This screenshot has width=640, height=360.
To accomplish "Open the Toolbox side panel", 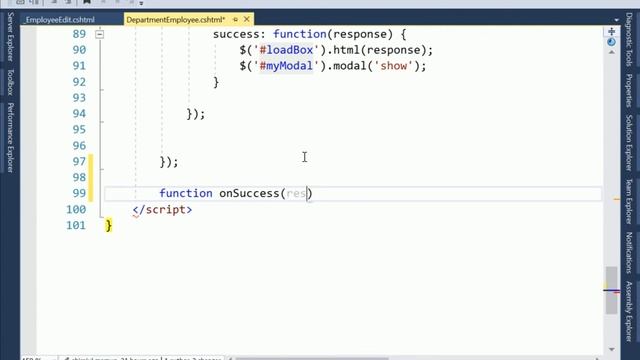I will pos(10,82).
